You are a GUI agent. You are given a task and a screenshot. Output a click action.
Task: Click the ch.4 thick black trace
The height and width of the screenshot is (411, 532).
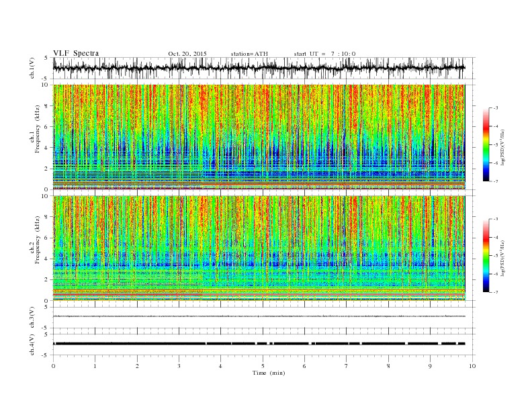[x=259, y=344]
